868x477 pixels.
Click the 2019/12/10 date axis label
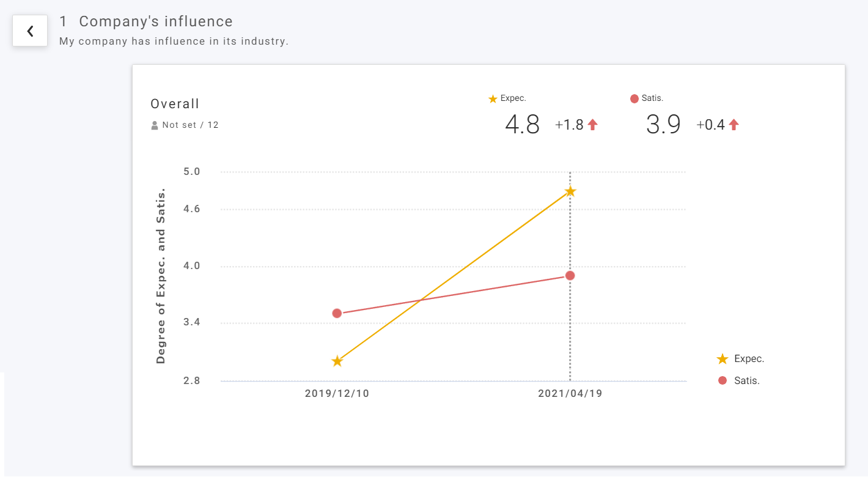(x=337, y=394)
